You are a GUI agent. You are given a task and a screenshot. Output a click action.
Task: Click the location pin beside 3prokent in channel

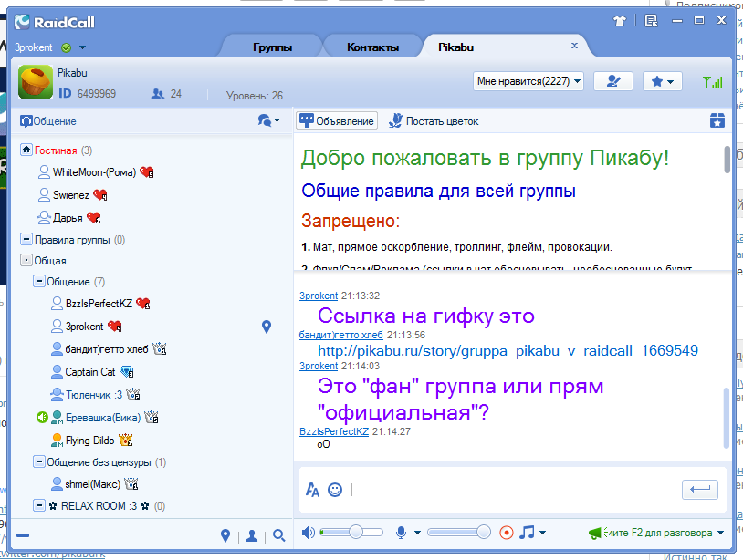pos(267,327)
